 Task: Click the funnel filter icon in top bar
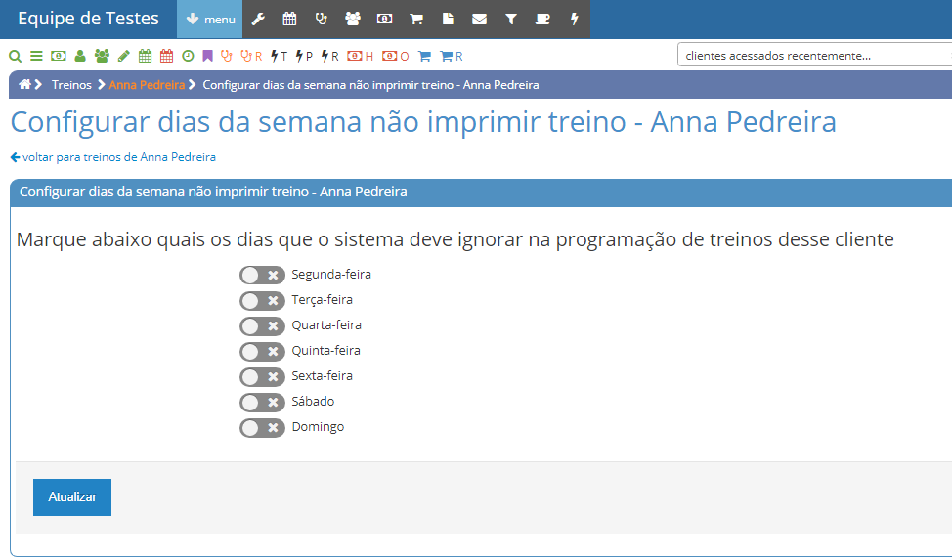[x=510, y=19]
